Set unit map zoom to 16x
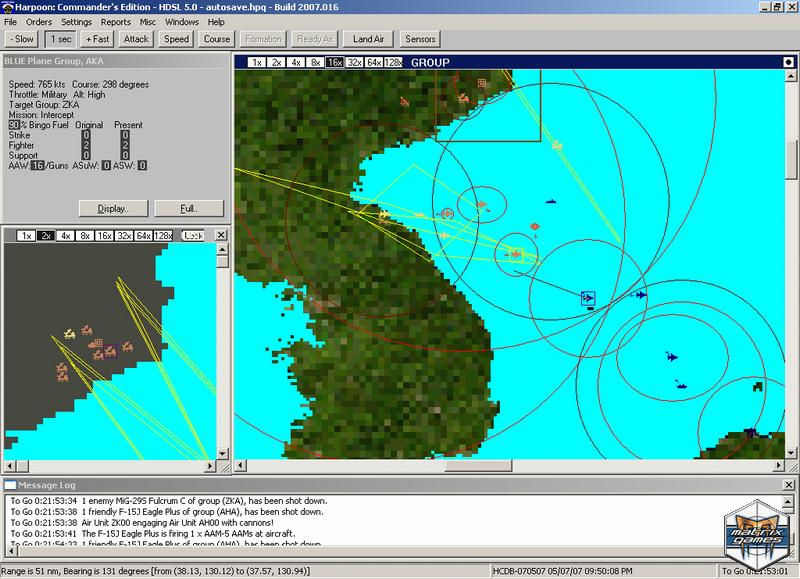 104,236
